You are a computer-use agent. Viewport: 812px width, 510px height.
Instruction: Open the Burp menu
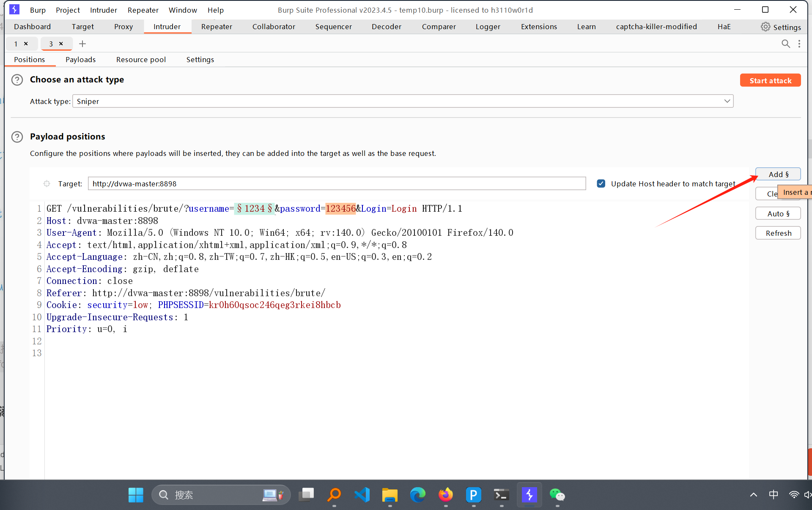pyautogui.click(x=38, y=10)
